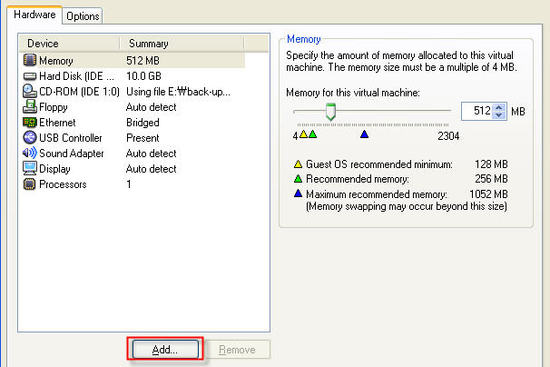The height and width of the screenshot is (367, 550).
Task: Click the Device column header
Action: point(70,44)
